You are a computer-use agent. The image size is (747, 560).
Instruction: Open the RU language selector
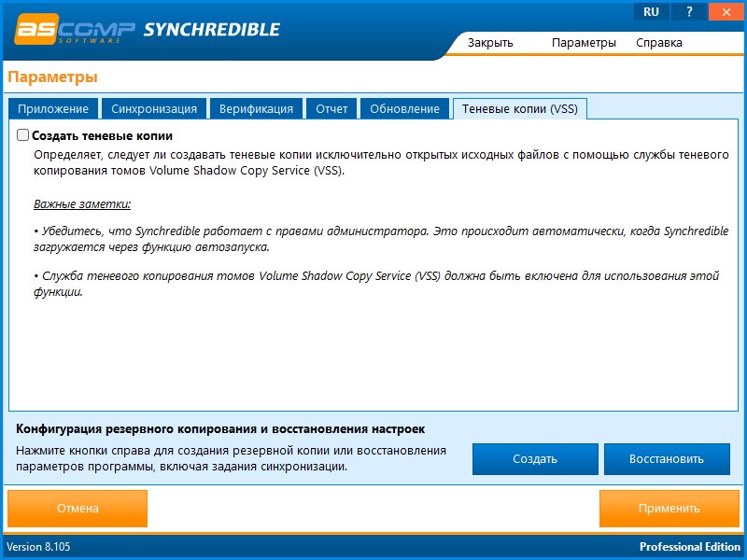(651, 12)
